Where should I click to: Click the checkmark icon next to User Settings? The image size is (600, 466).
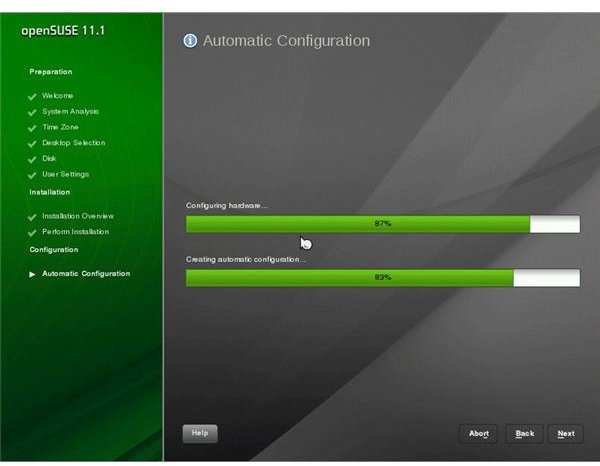[32, 175]
